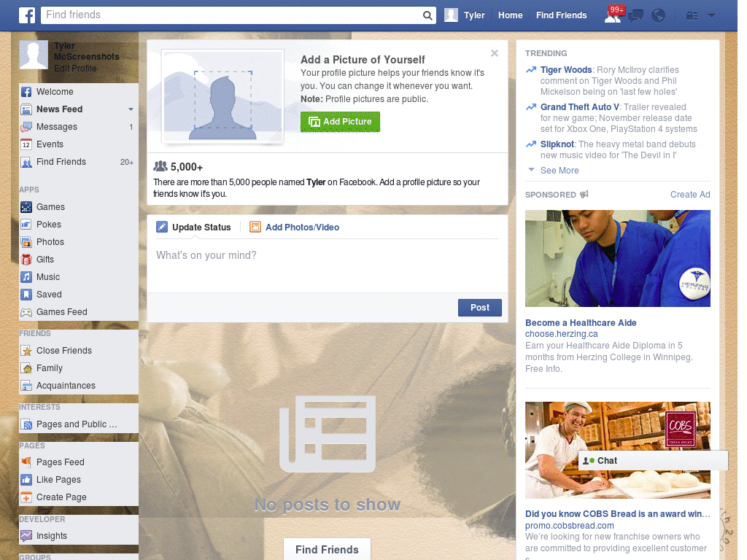Expand the News Feed options arrow
Image resolution: width=747 pixels, height=560 pixels.
pos(131,109)
